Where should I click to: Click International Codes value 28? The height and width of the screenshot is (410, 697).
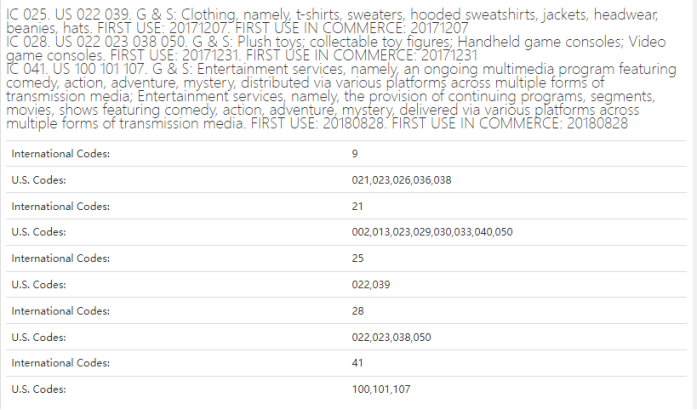coord(357,311)
